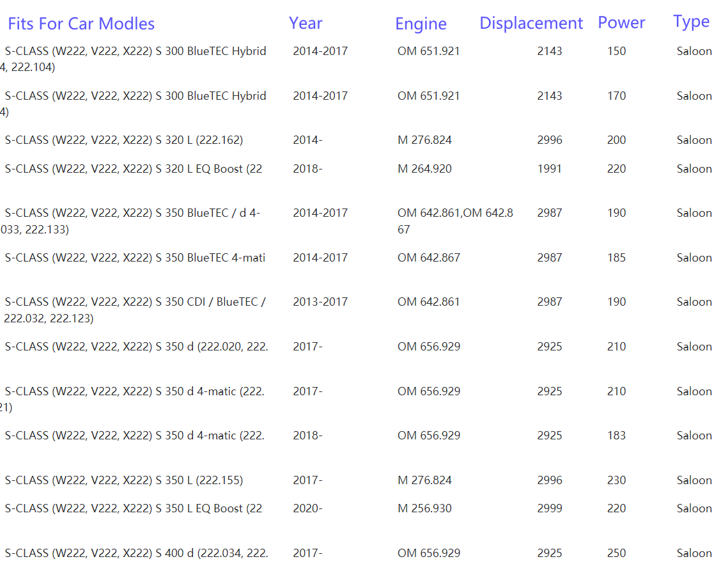Select the Year column header
728x566 pixels.
306,23
